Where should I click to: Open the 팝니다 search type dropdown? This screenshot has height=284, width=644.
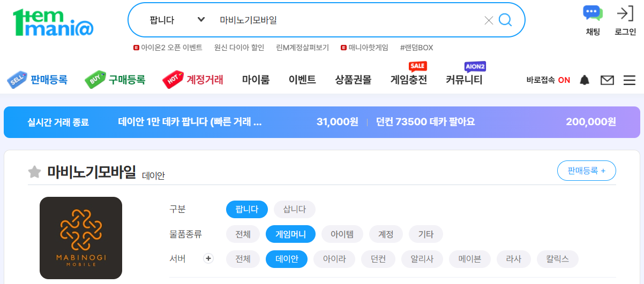[177, 20]
